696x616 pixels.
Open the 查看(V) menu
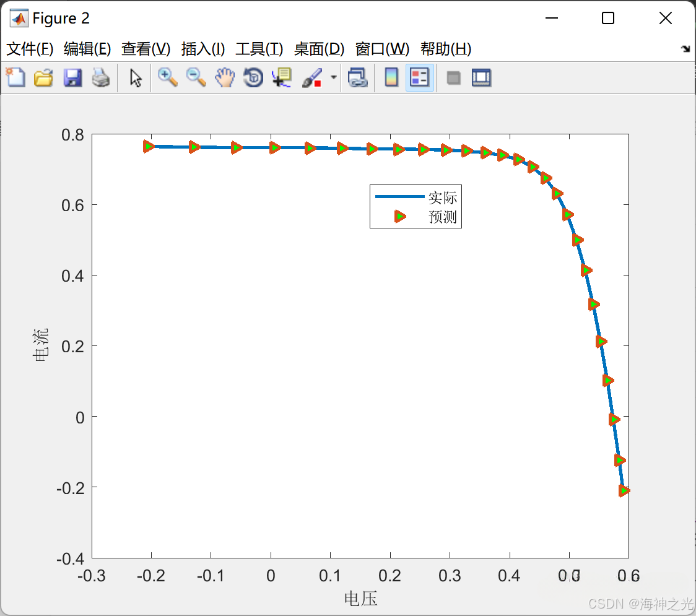point(146,49)
